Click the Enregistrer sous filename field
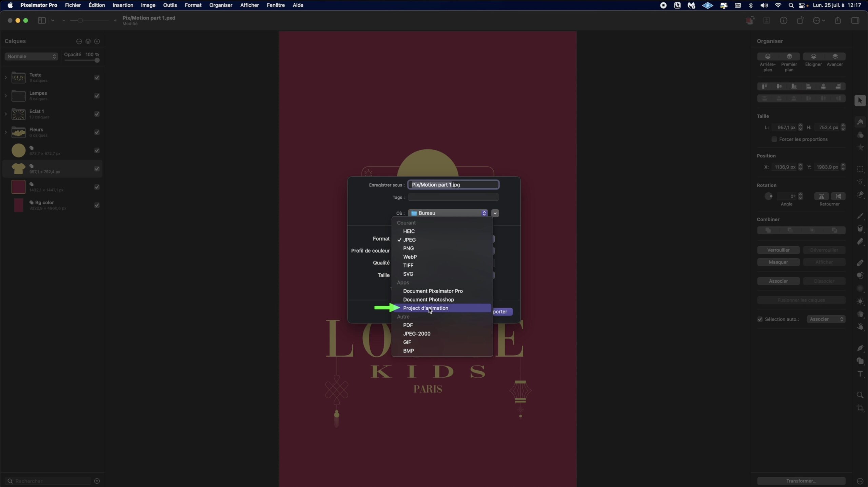868x487 pixels. [x=453, y=185]
